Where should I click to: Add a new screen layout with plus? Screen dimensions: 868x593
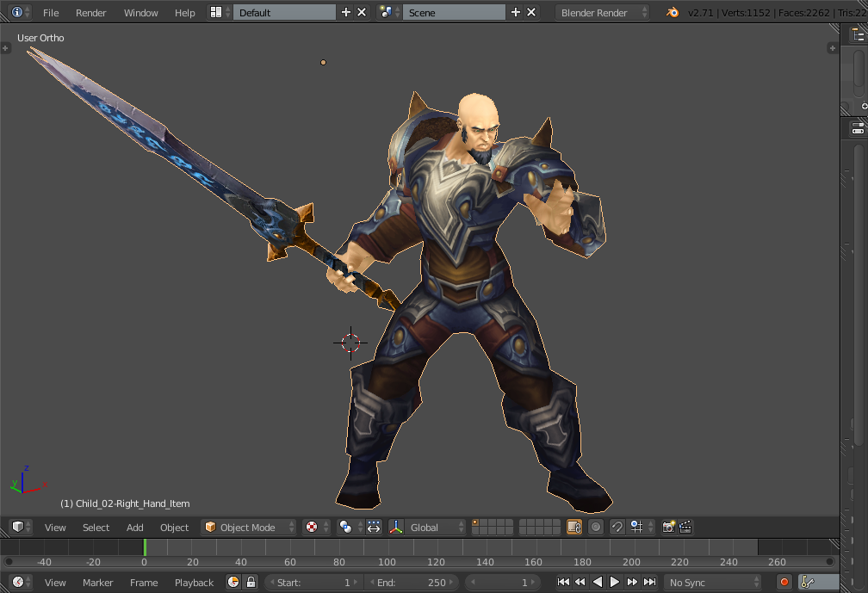point(346,12)
